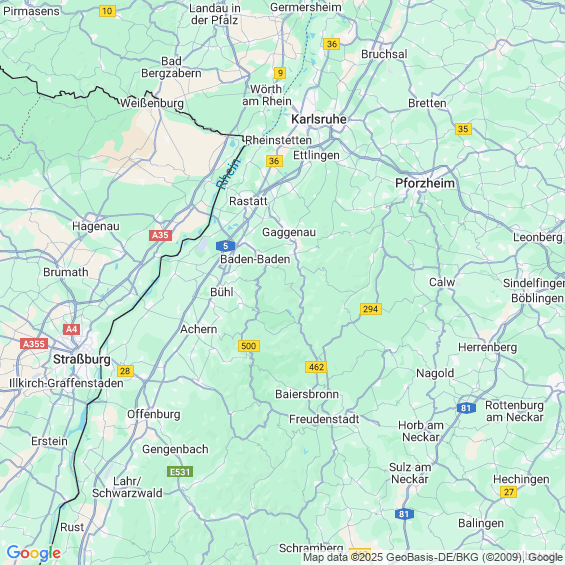
Task: Click the Baden-Baden place label
Action: [255, 259]
